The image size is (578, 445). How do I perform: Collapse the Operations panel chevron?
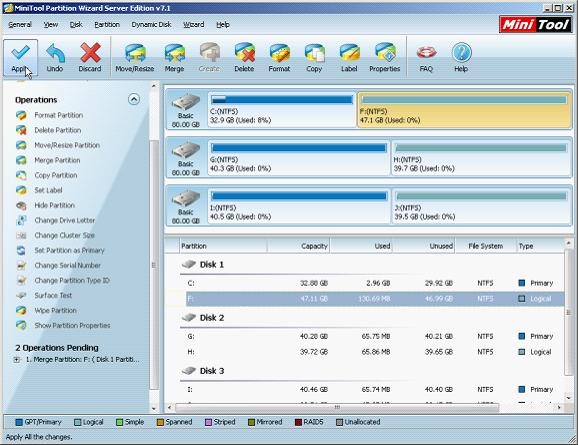coord(134,99)
